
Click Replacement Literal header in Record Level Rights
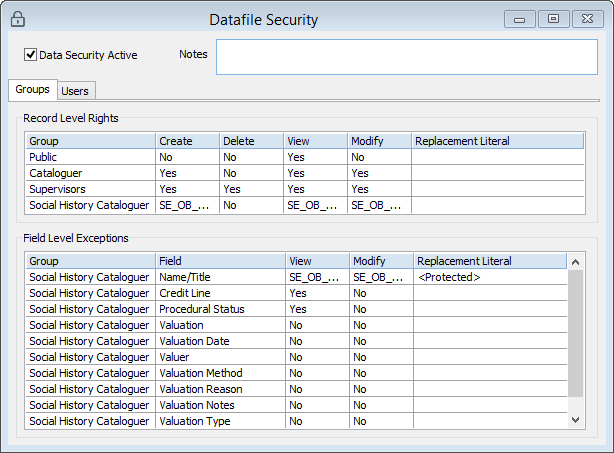click(x=498, y=141)
